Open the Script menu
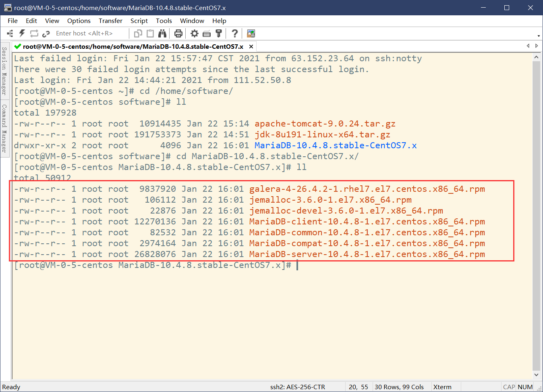This screenshot has width=543, height=392. [x=139, y=21]
